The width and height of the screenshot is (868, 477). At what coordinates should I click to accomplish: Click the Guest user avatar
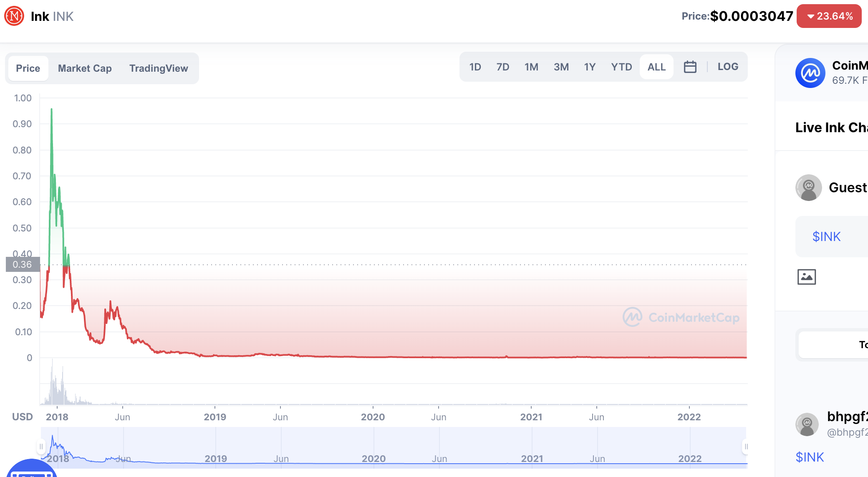[808, 188]
